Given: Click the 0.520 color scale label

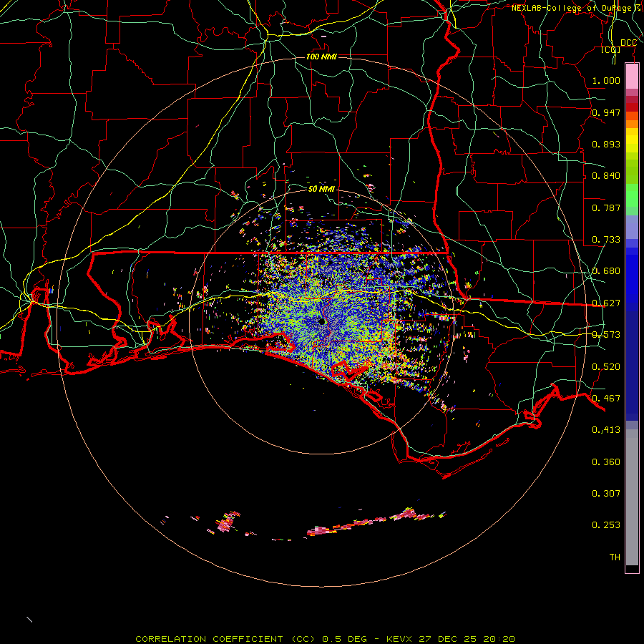Looking at the screenshot, I should coord(606,366).
